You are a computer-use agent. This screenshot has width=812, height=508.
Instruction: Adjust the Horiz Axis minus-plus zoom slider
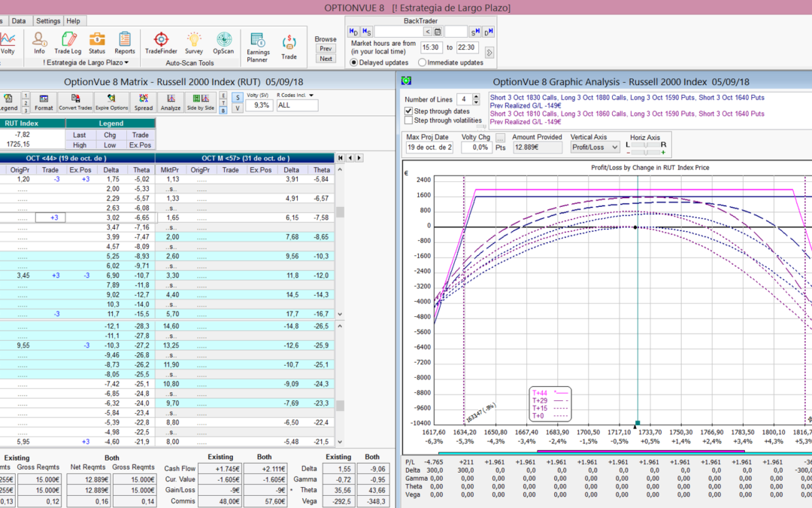[x=645, y=152]
